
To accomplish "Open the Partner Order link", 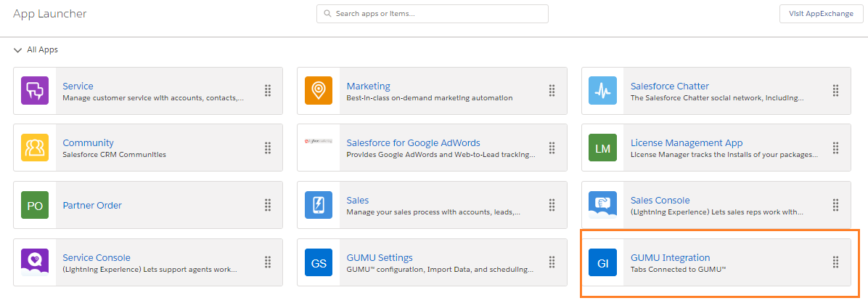I will point(92,205).
